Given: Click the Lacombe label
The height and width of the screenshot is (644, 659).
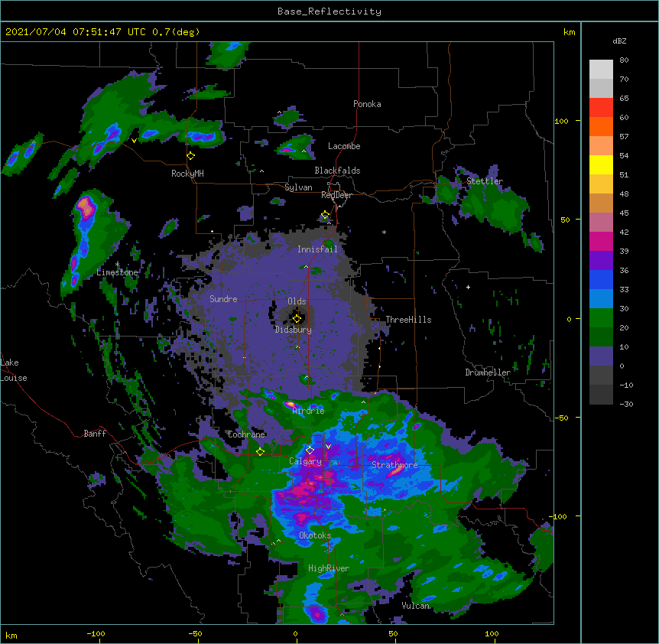Looking at the screenshot, I should [344, 146].
